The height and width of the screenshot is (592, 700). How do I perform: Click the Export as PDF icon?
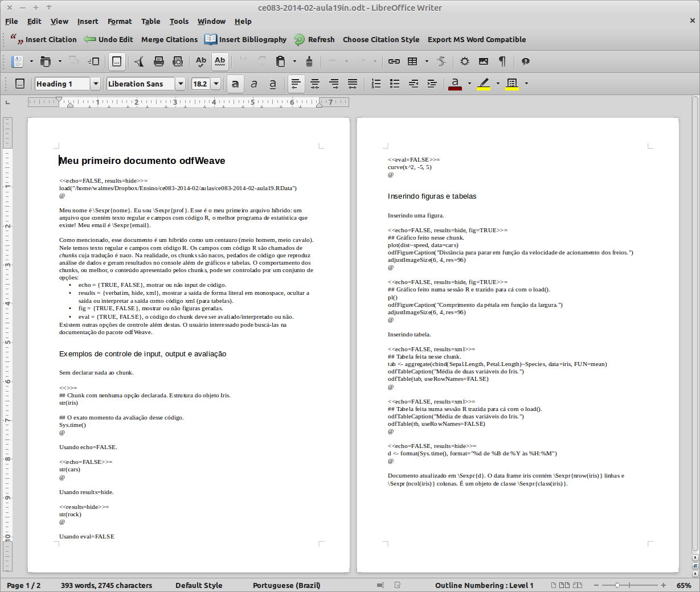pos(140,61)
